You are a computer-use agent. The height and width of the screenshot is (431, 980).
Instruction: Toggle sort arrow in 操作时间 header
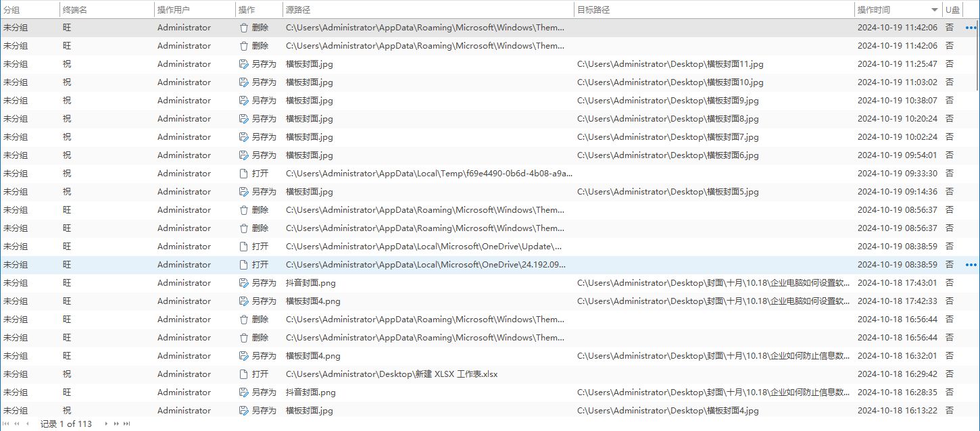click(x=935, y=9)
